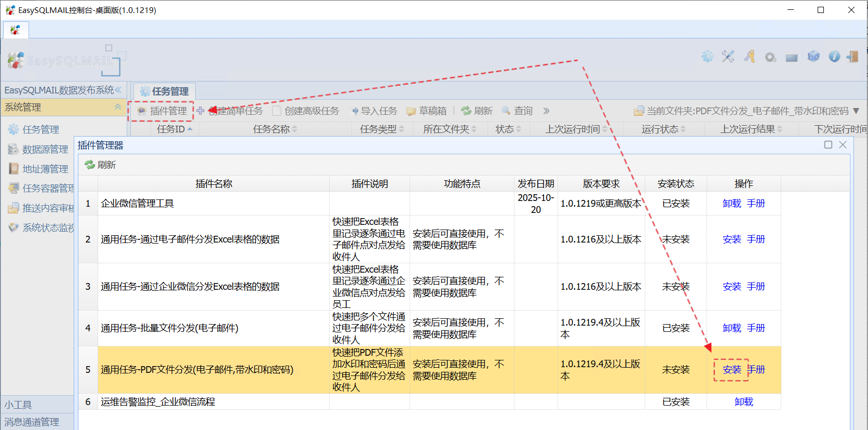
Task: Uninstall the 企业微信管理工具 plugin
Action: [x=731, y=204]
